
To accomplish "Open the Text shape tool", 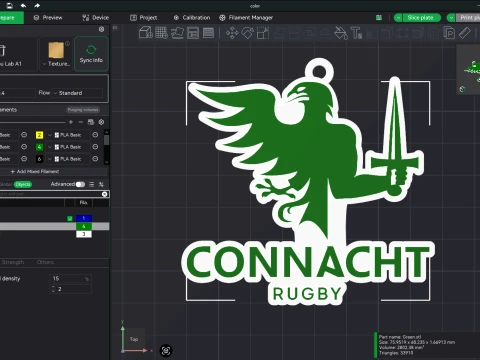I will (356, 33).
